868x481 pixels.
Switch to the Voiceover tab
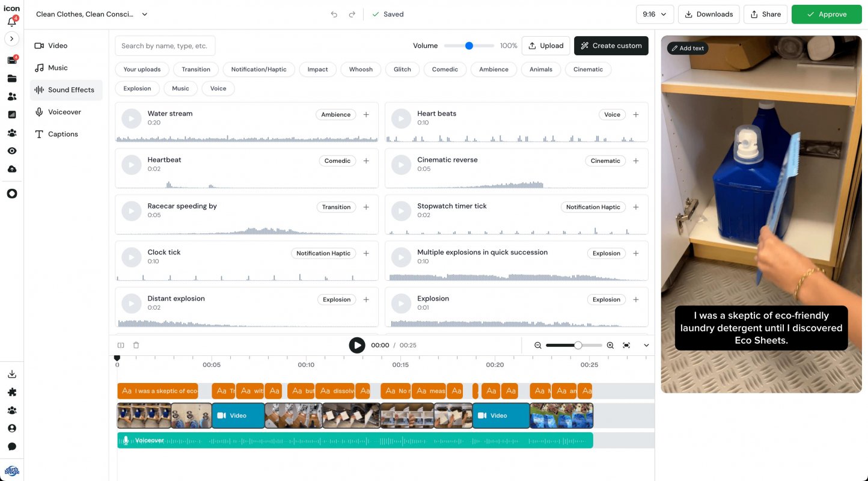64,112
